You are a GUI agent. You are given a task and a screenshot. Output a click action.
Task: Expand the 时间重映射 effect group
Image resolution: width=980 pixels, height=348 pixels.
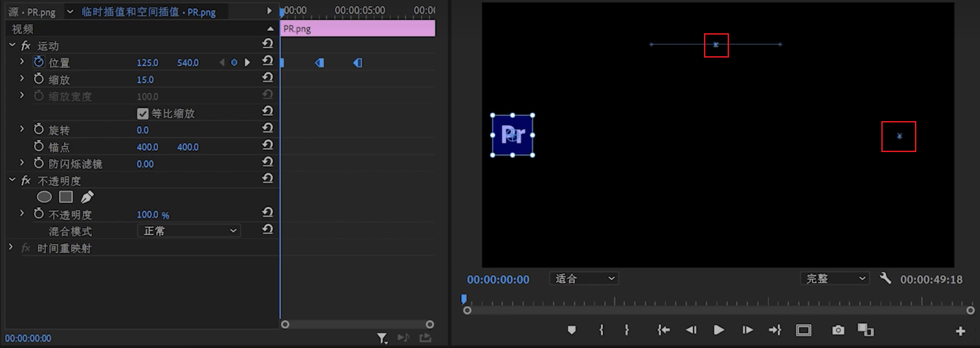[11, 248]
